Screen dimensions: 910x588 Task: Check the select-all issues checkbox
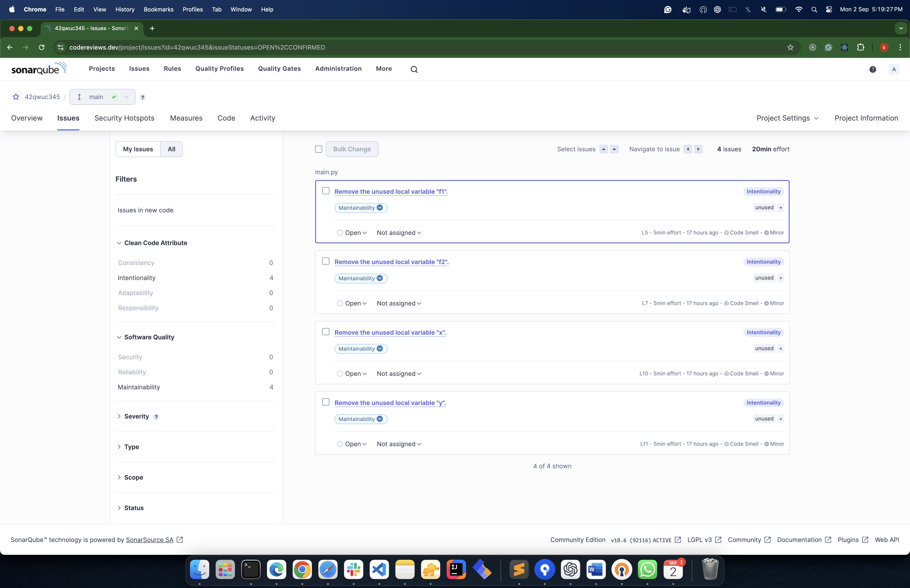(x=318, y=149)
